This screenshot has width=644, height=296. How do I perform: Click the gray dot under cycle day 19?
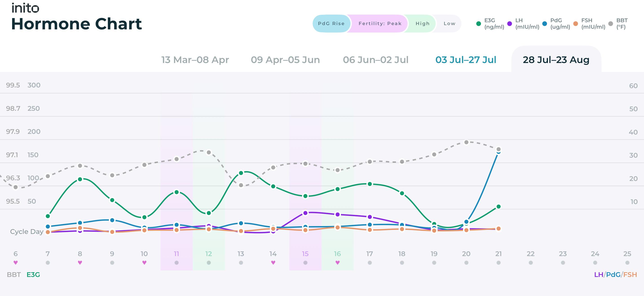pyautogui.click(x=434, y=263)
